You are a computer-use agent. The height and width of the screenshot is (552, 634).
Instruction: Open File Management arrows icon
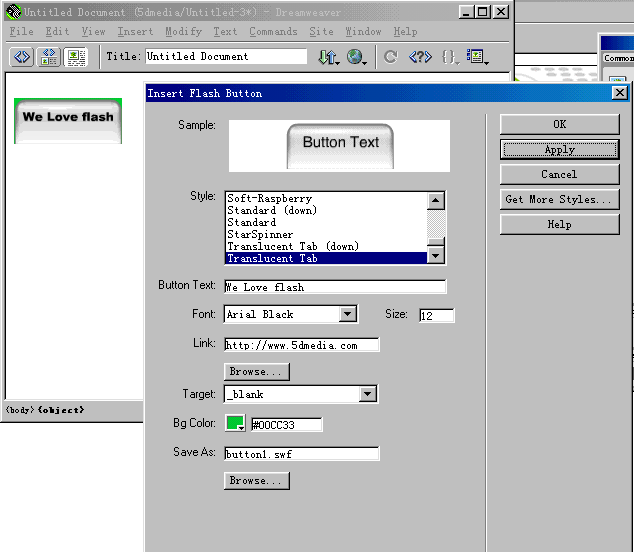tap(328, 57)
